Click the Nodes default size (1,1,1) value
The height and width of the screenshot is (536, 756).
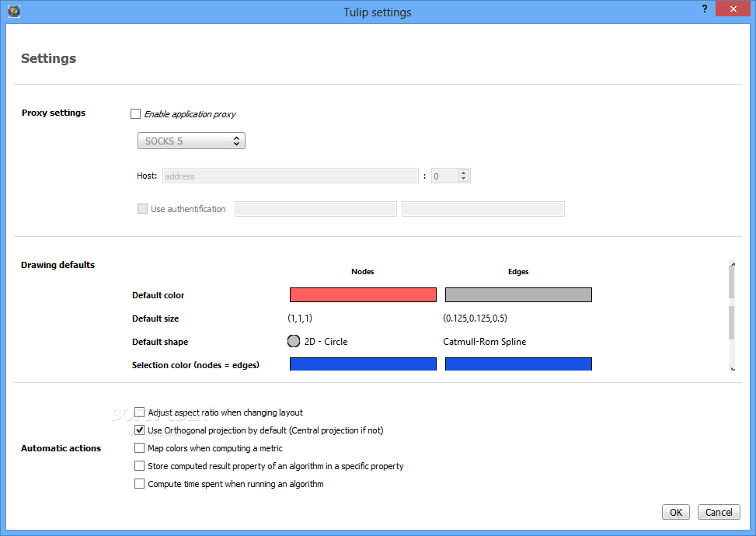[300, 318]
